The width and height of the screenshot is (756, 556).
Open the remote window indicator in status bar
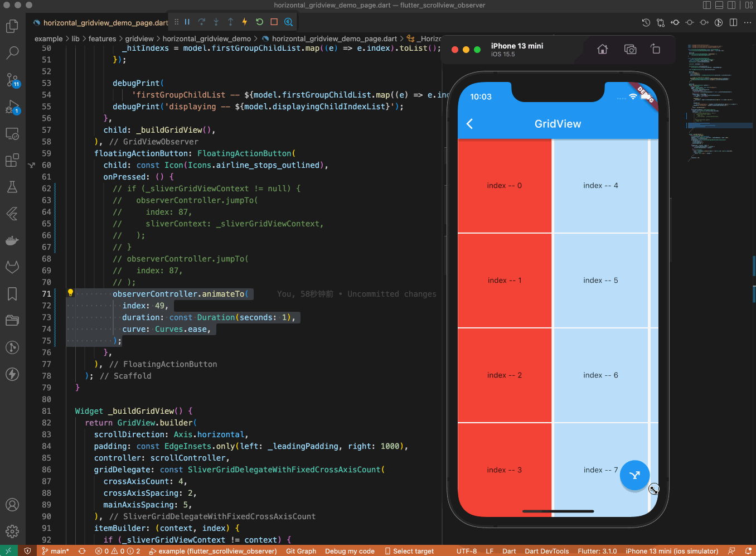[8, 551]
